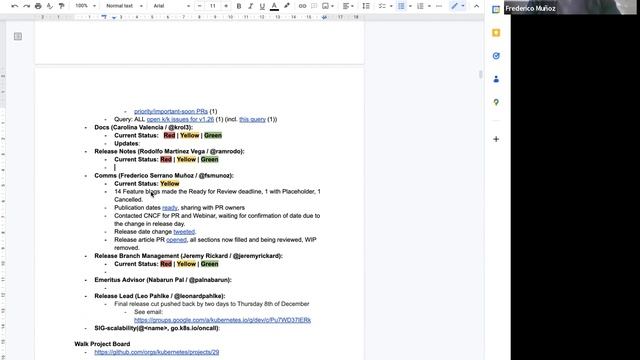Image resolution: width=640 pixels, height=360 pixels.
Task: Open the Editing mode pencil dropdown
Action: pyautogui.click(x=458, y=6)
